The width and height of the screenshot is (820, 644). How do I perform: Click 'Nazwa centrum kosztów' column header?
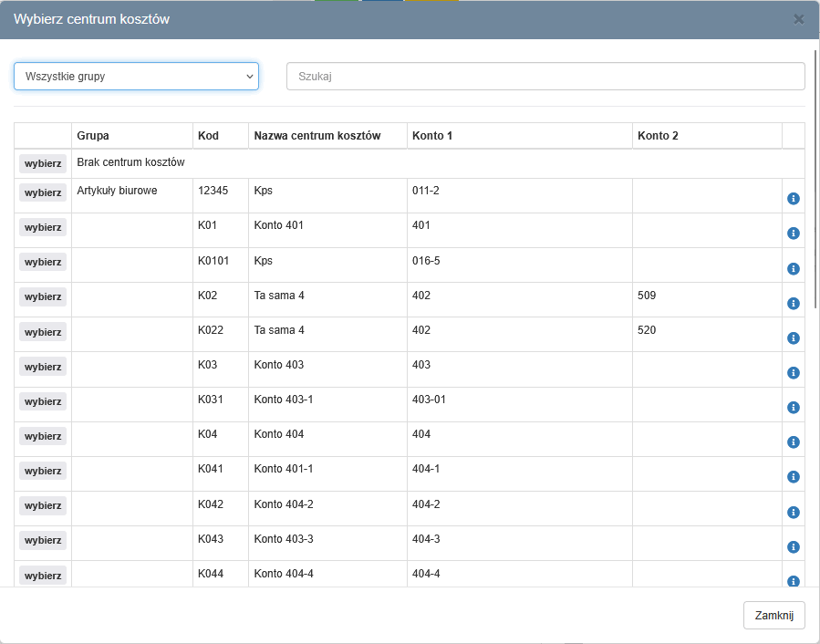pos(317,136)
